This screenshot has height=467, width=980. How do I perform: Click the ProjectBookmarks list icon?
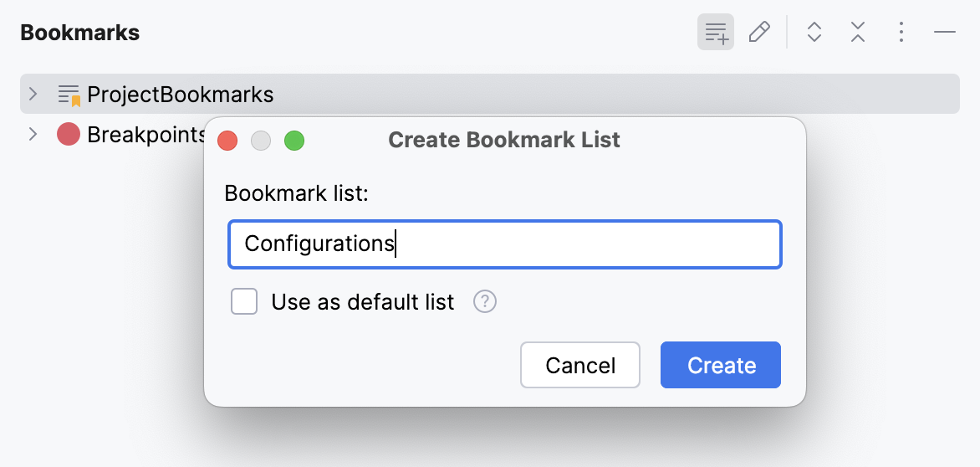(x=69, y=95)
